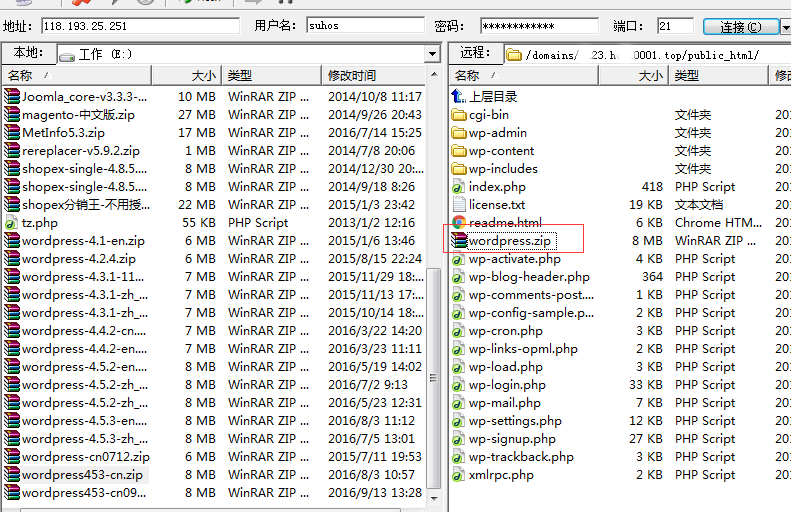Click the index.php script icon
The height and width of the screenshot is (512, 791).
[459, 187]
